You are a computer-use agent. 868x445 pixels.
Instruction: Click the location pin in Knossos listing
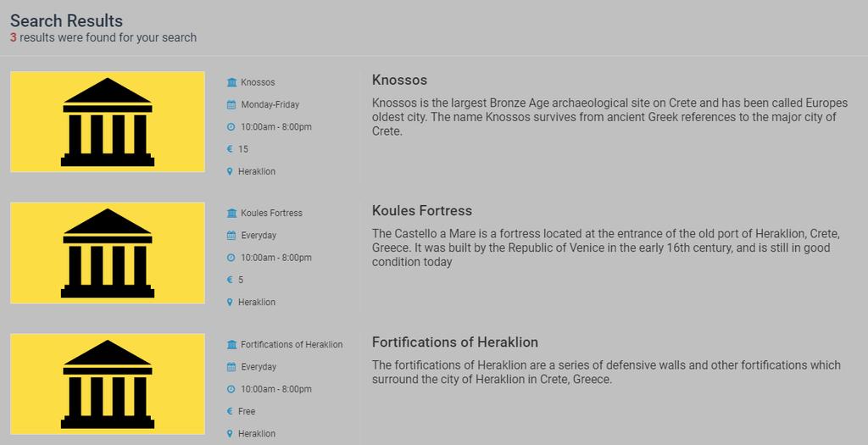tap(230, 171)
